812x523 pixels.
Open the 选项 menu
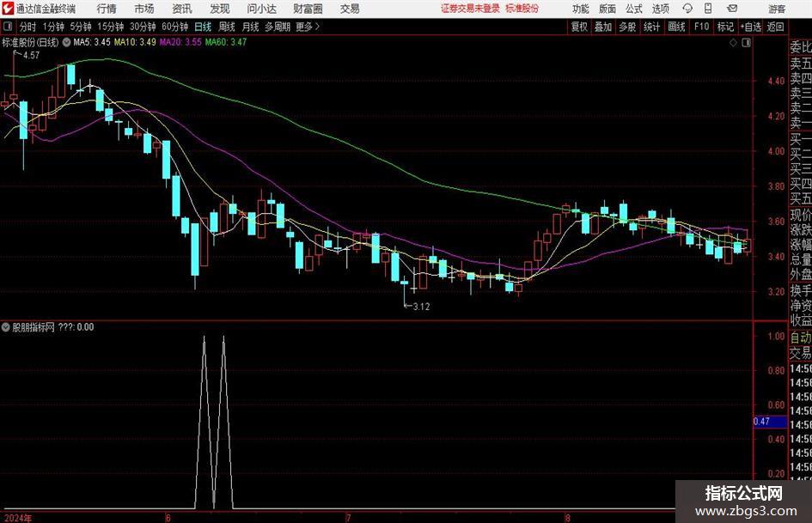[x=660, y=9]
